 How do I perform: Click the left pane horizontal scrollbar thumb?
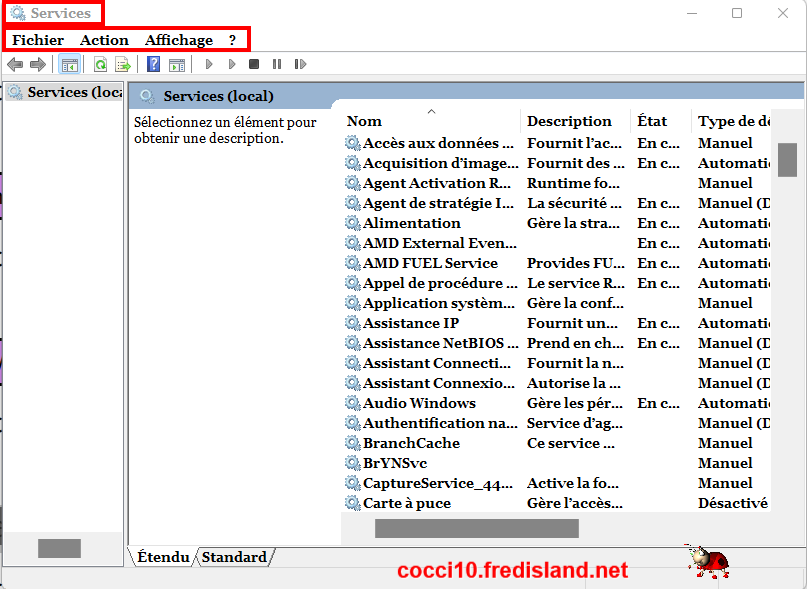59,548
